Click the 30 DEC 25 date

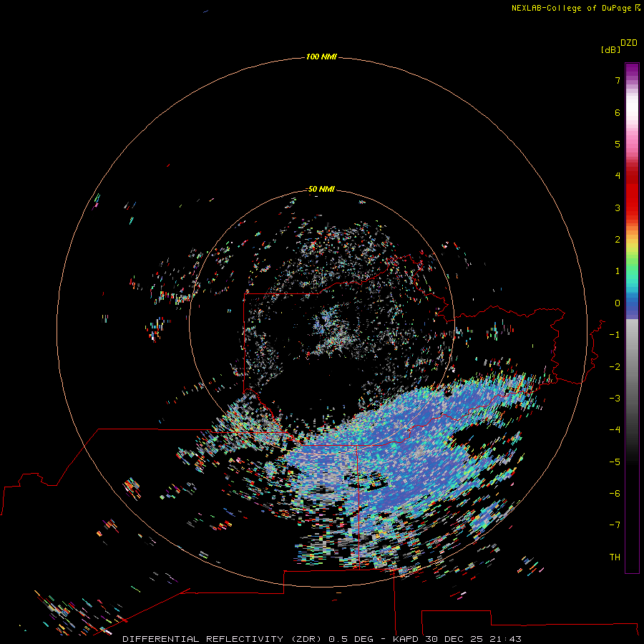click(454, 639)
